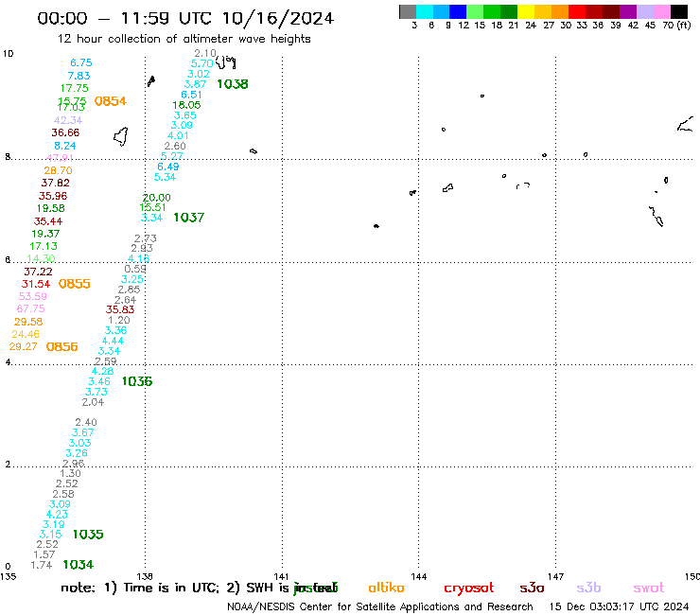Click the wave height value '17.75'

coord(75,88)
